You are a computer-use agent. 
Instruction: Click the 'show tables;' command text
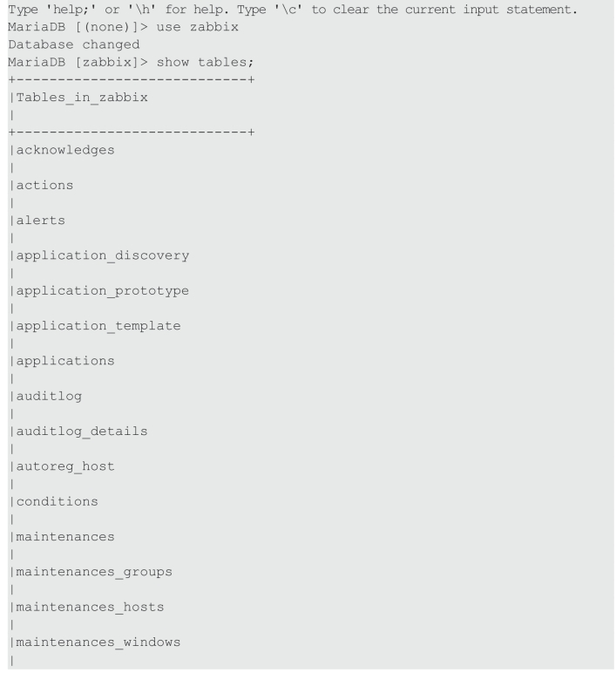pos(205,63)
